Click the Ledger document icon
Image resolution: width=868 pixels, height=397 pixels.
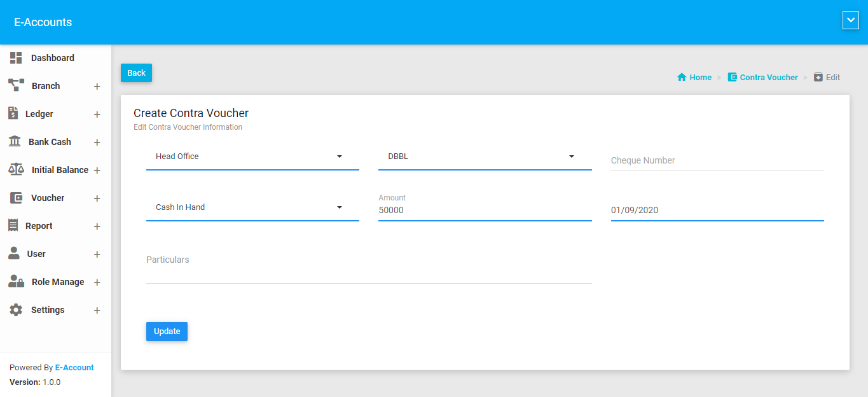(x=13, y=113)
